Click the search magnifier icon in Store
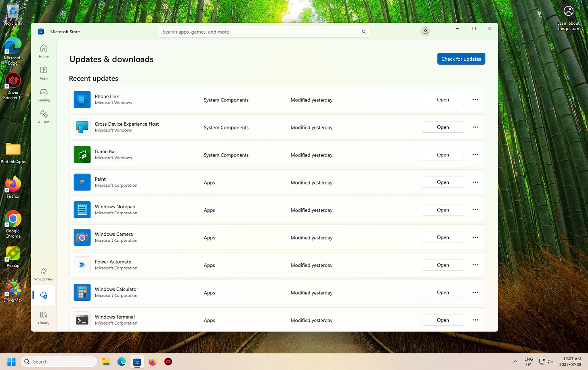 pyautogui.click(x=364, y=32)
